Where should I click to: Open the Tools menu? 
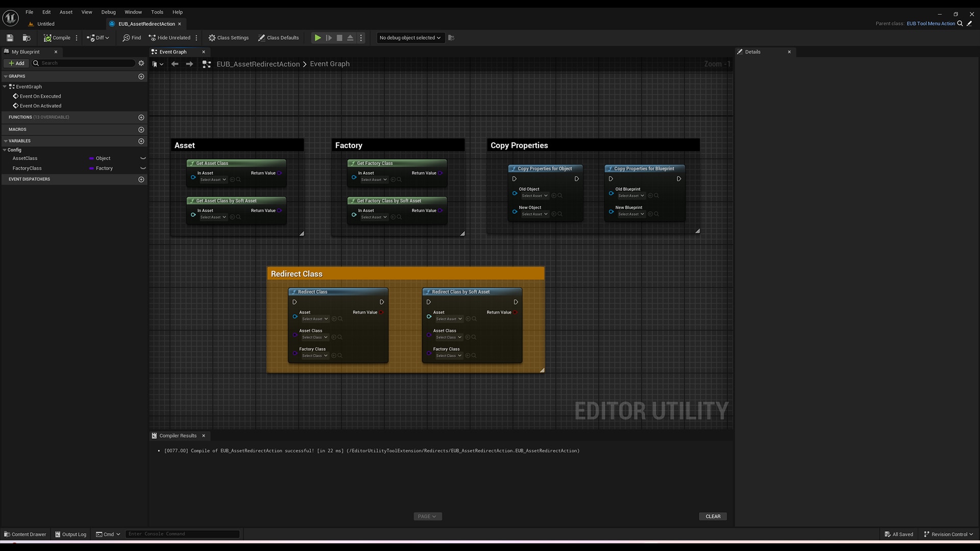tap(157, 12)
